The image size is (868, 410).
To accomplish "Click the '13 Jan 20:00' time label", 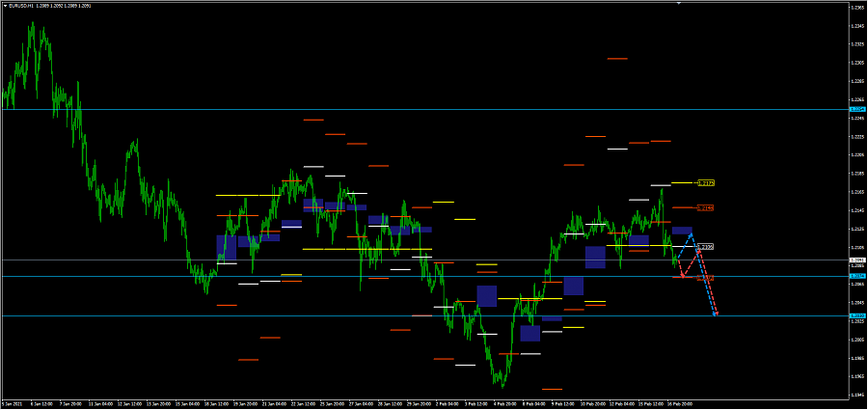I will tap(158, 404).
